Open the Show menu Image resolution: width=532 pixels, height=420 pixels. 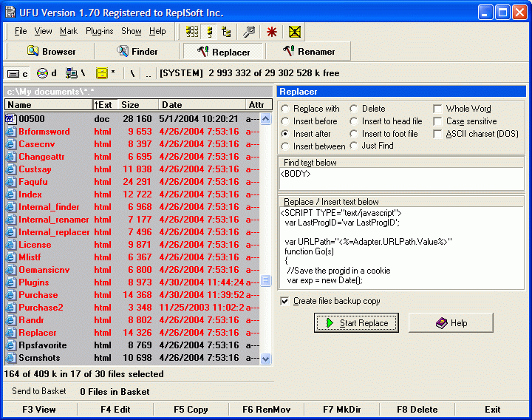coord(132,31)
